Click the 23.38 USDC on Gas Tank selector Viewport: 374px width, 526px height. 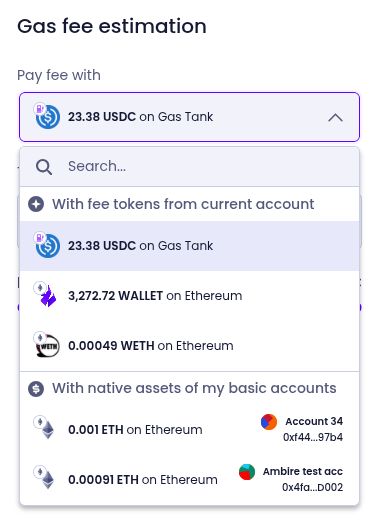click(x=190, y=117)
